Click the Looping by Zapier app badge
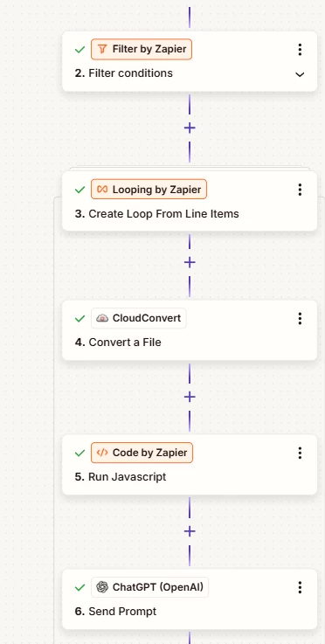The image size is (325, 644). point(149,190)
